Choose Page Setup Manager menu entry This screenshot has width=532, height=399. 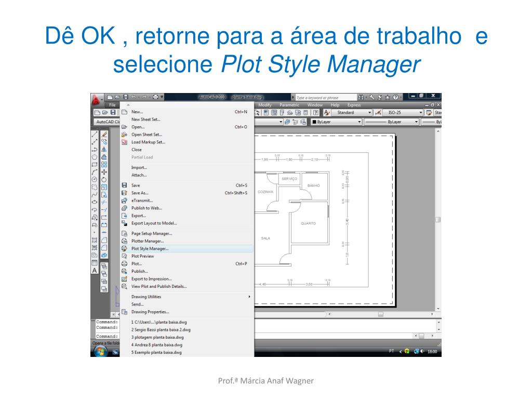tap(187, 233)
